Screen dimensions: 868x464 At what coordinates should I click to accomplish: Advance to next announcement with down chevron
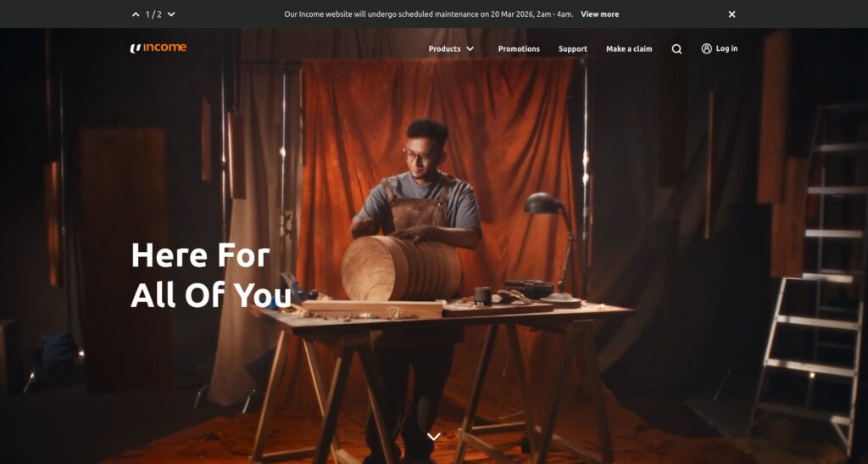171,14
